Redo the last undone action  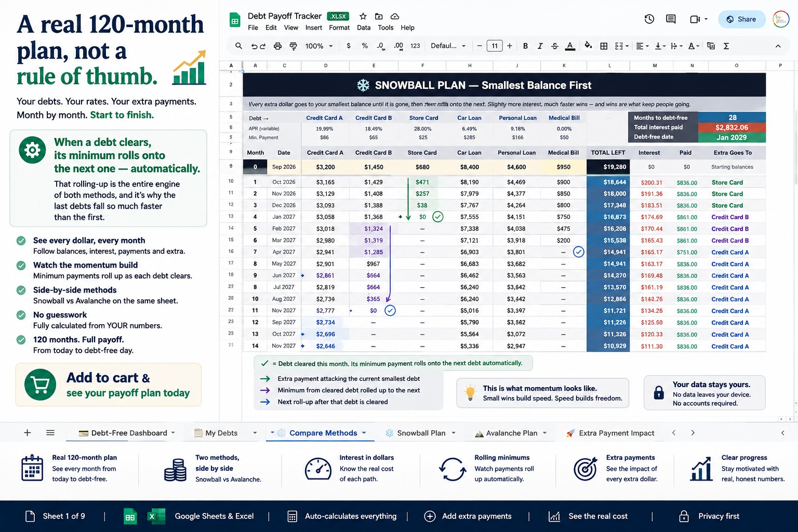click(263, 46)
